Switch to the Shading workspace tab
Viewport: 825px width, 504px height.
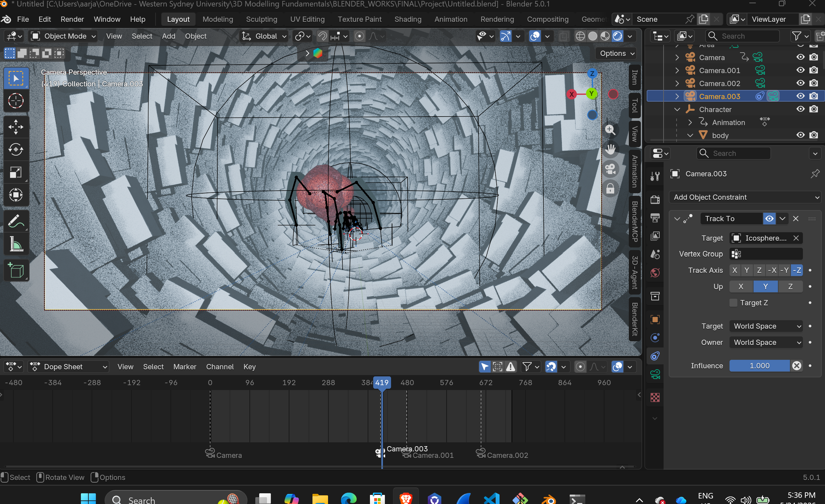pos(408,19)
